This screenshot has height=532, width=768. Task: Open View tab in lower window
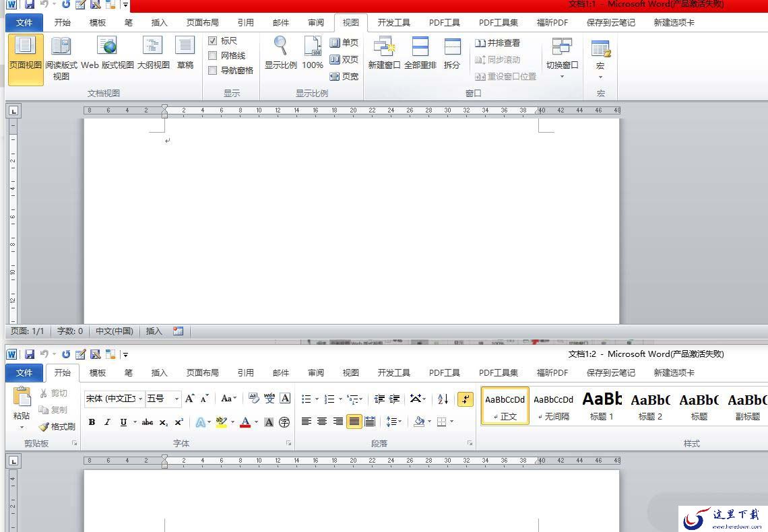pos(351,373)
